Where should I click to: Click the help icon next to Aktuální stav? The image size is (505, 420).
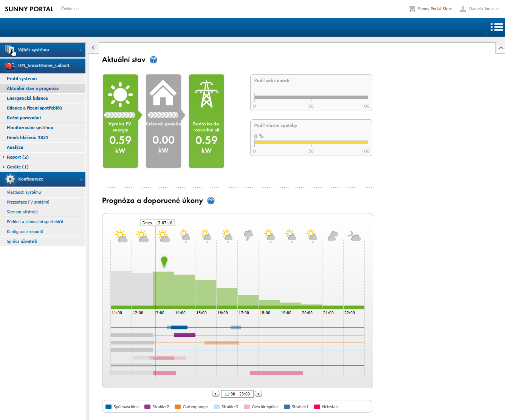(153, 60)
